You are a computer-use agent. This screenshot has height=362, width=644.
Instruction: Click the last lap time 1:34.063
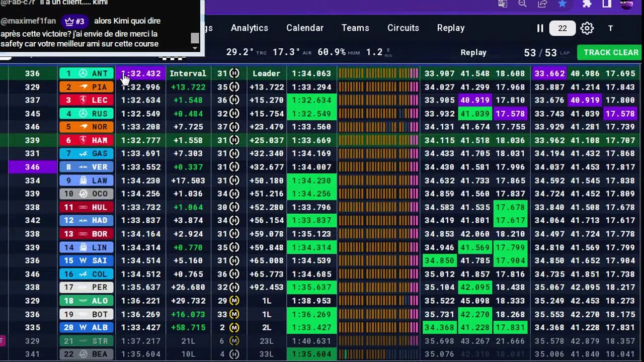pyautogui.click(x=311, y=73)
